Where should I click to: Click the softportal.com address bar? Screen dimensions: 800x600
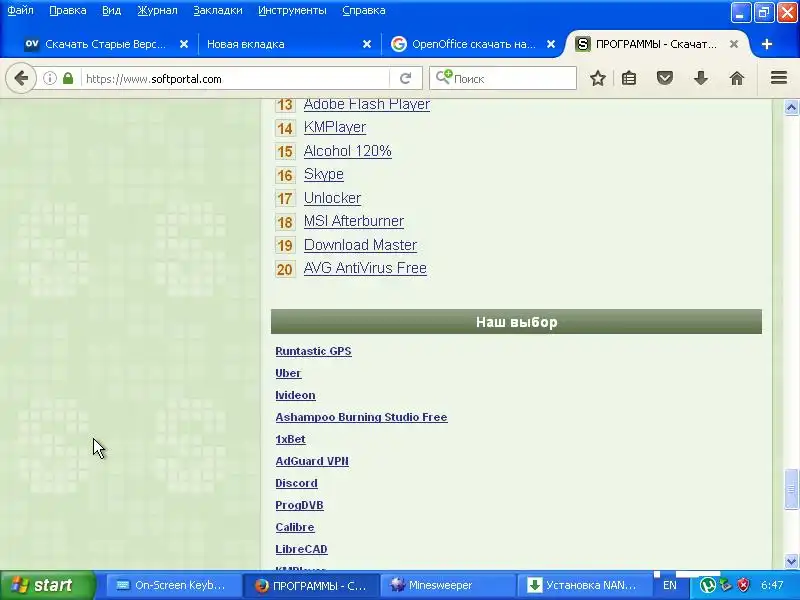click(235, 79)
